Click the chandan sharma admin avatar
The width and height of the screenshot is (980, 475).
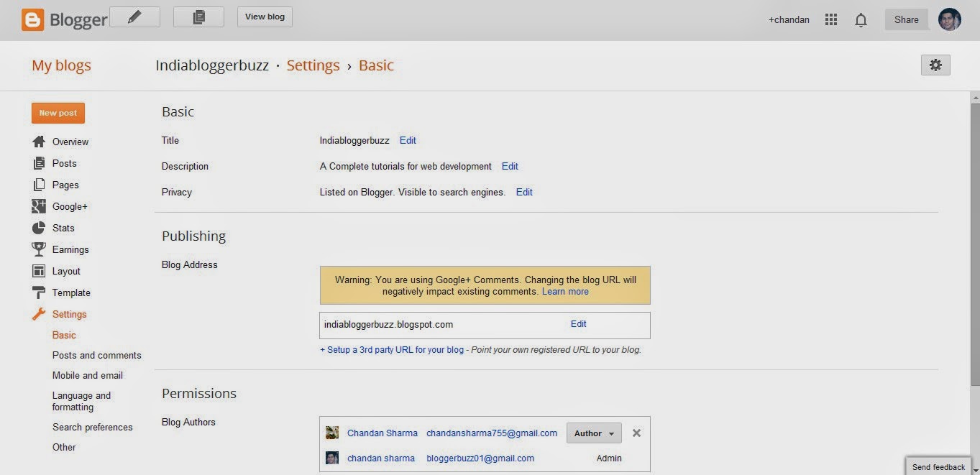332,458
